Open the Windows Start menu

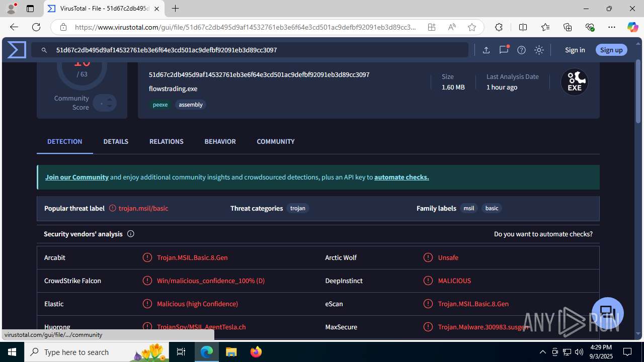point(12,352)
